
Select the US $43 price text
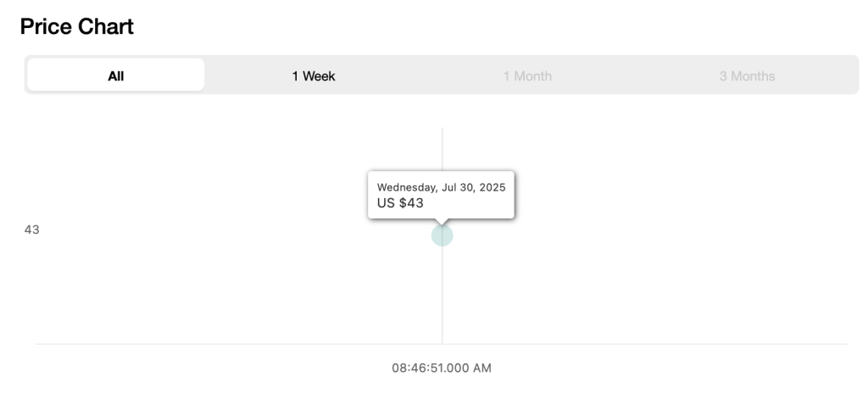400,203
